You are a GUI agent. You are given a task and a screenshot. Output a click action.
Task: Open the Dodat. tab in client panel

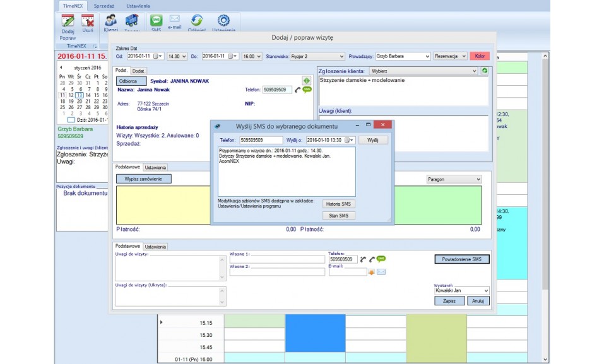tap(138, 71)
